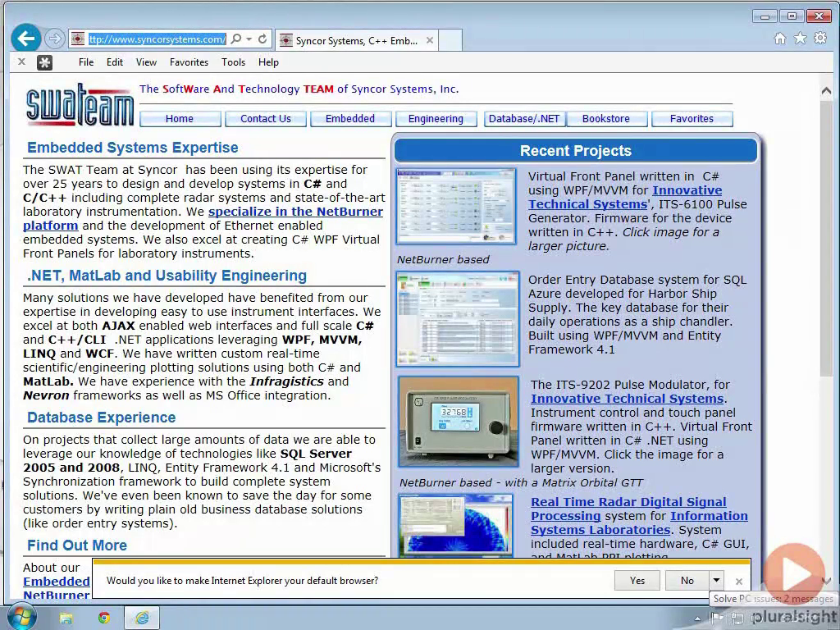Screen dimensions: 840x630
Task: Click the 'Database Experience' heading
Action: coord(101,418)
